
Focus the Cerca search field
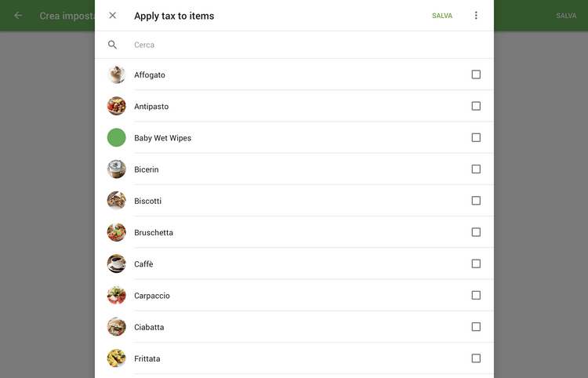(298, 45)
